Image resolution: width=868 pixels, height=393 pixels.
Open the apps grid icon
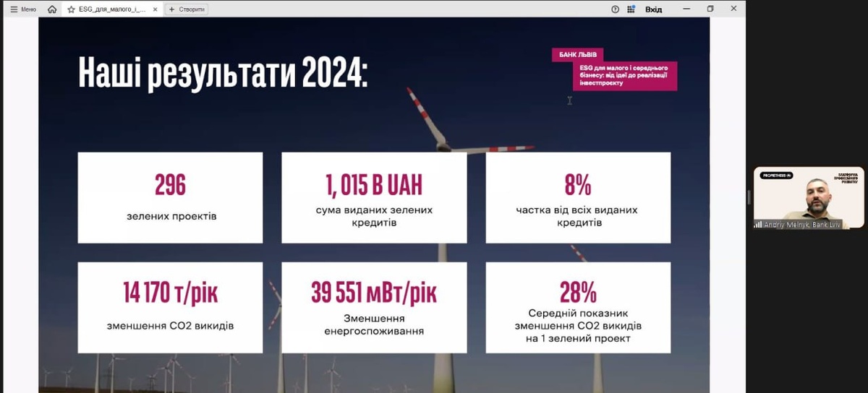[x=631, y=9]
